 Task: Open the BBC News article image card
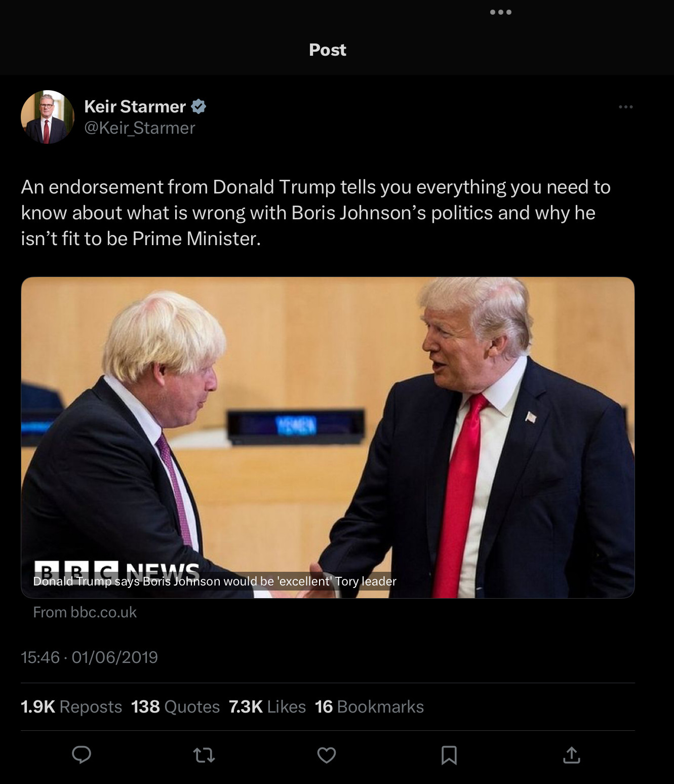click(x=328, y=438)
